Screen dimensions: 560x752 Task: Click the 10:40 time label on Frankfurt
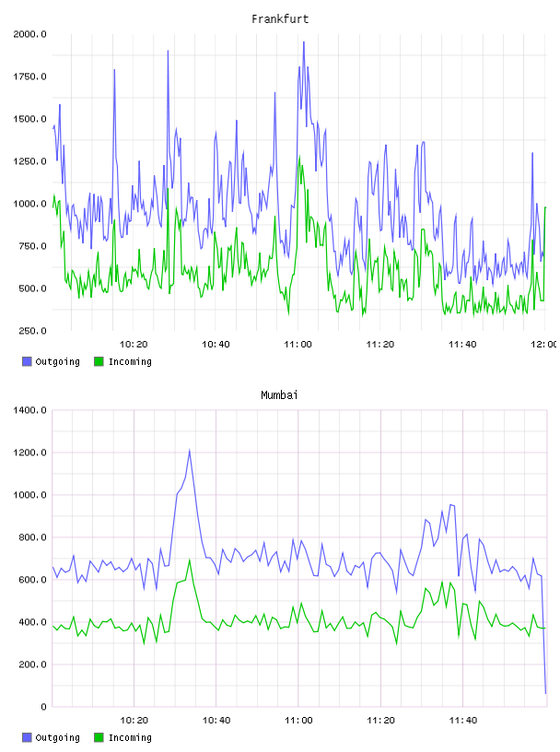tap(216, 345)
